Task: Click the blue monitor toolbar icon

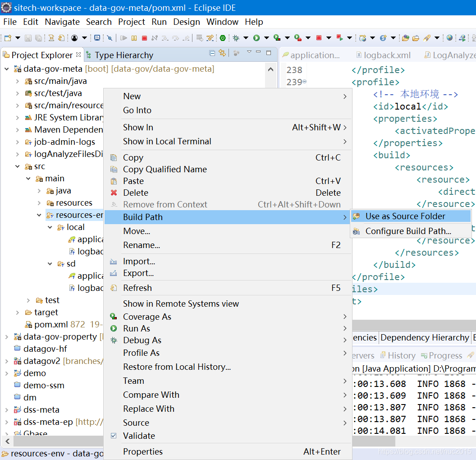Action: tap(97, 38)
